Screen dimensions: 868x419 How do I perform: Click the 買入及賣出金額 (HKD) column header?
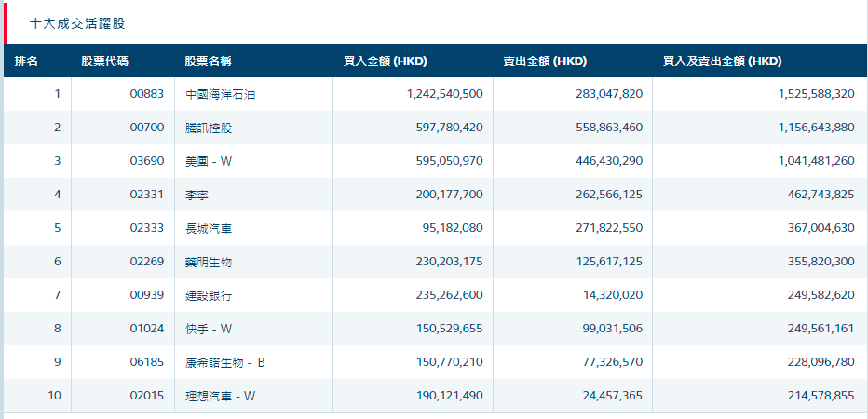point(723,61)
